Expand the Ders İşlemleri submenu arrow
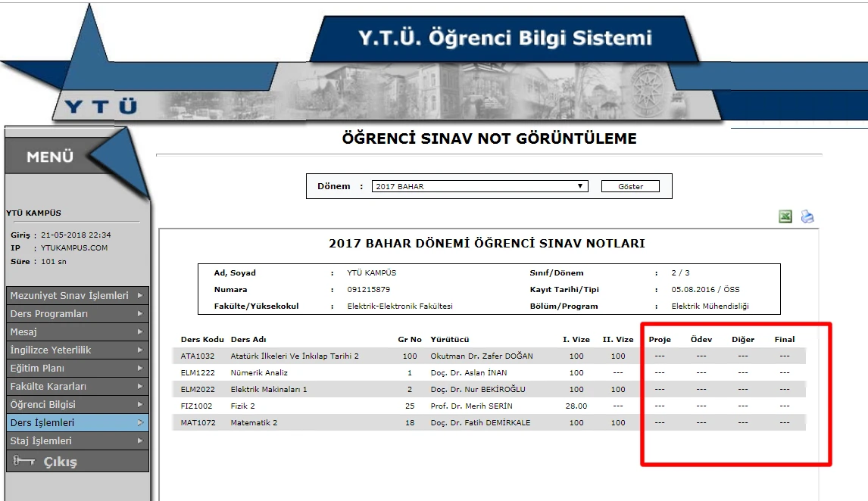The width and height of the screenshot is (868, 501). [x=141, y=423]
